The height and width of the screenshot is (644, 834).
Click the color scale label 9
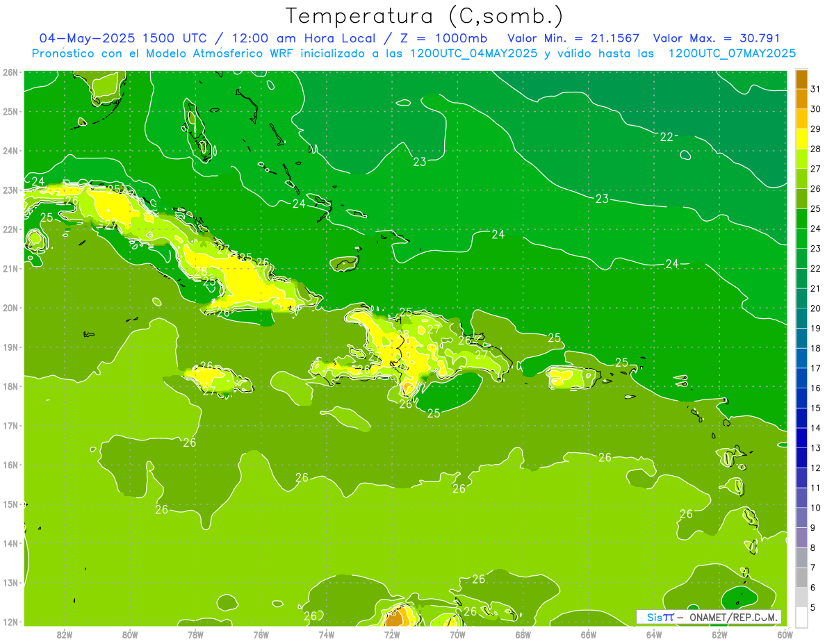[813, 528]
